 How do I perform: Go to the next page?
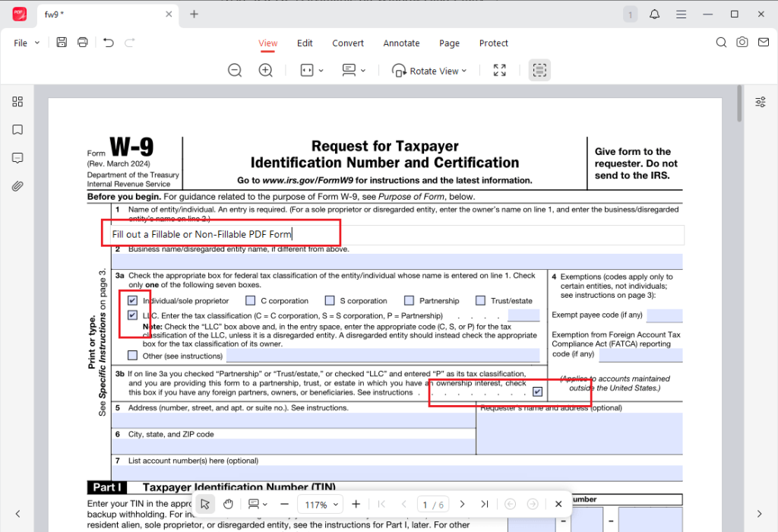(463, 504)
